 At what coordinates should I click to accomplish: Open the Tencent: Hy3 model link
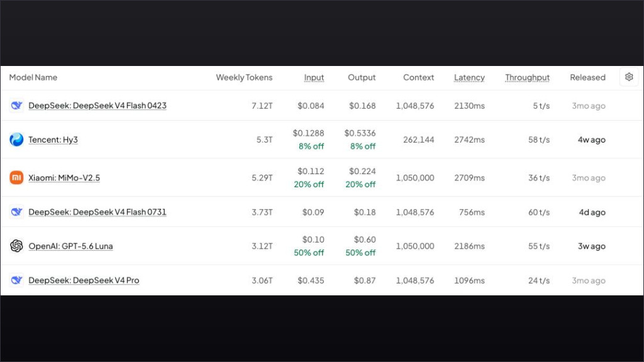coord(53,140)
